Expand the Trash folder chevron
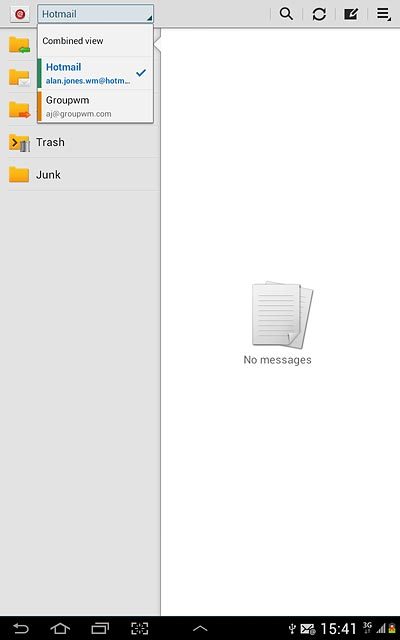 [14, 142]
